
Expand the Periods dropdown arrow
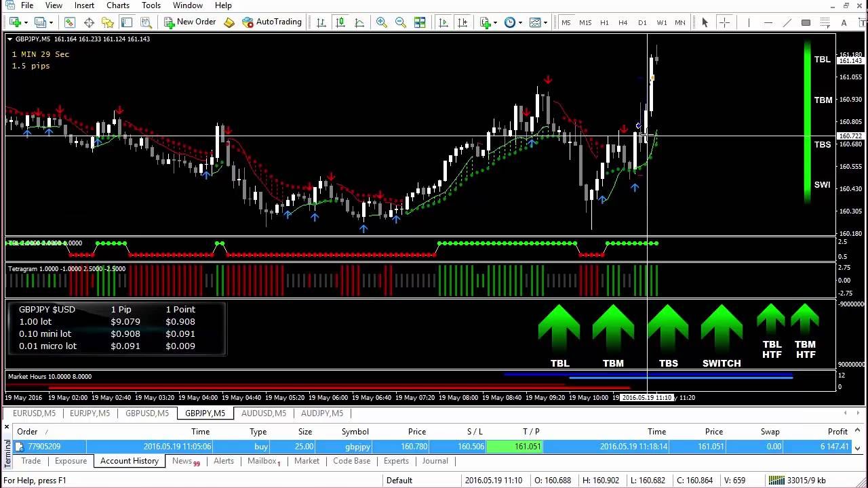click(x=520, y=23)
